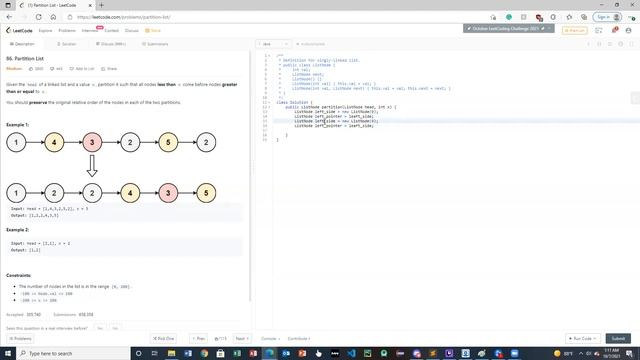Open the Run Code dropdown arrow
Image resolution: width=640 pixels, height=360 pixels.
(x=596, y=338)
